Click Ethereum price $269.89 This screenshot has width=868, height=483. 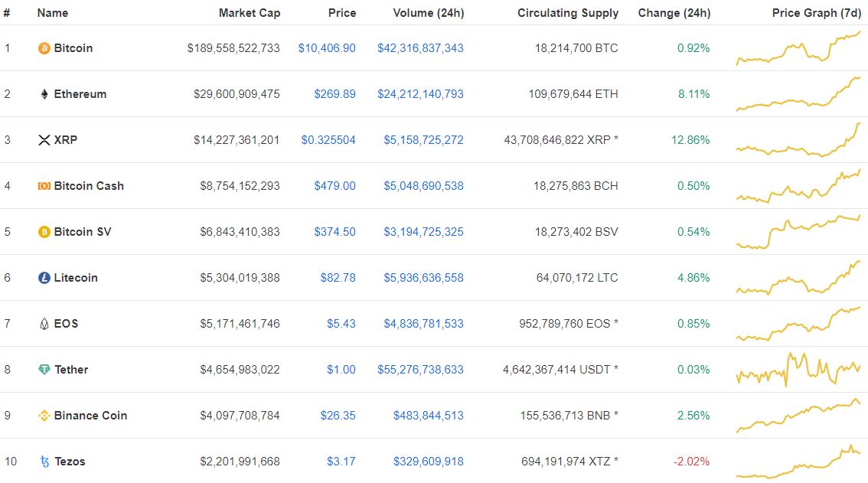tap(335, 94)
